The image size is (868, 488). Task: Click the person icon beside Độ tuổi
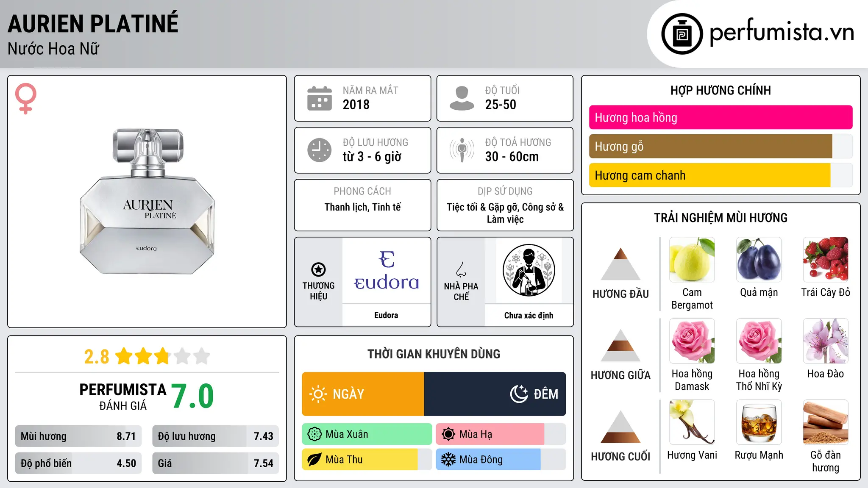462,98
